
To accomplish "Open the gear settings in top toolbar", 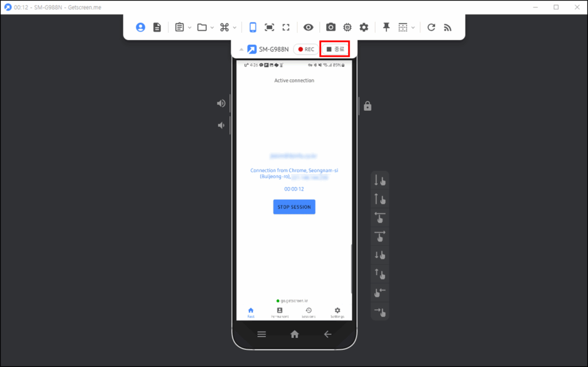I will (x=363, y=27).
